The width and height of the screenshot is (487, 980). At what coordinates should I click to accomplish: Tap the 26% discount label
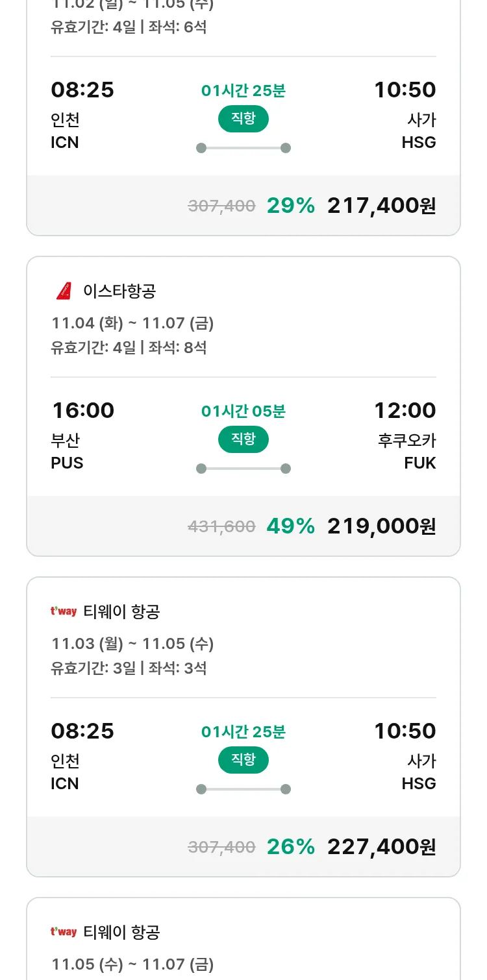tap(290, 847)
